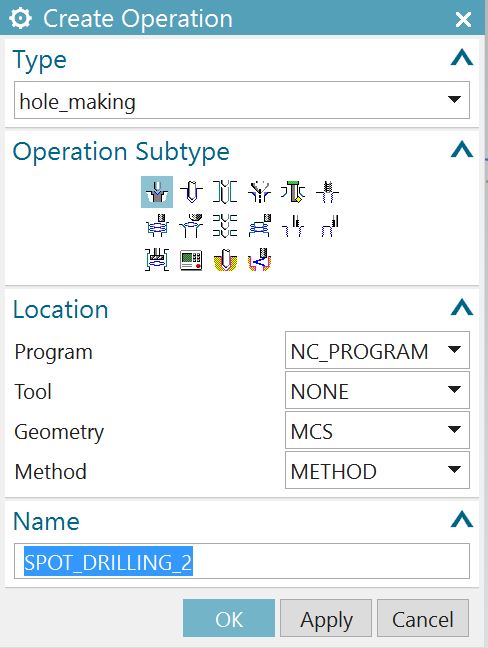This screenshot has width=488, height=648.
Task: Collapse the Type section
Action: (462, 58)
